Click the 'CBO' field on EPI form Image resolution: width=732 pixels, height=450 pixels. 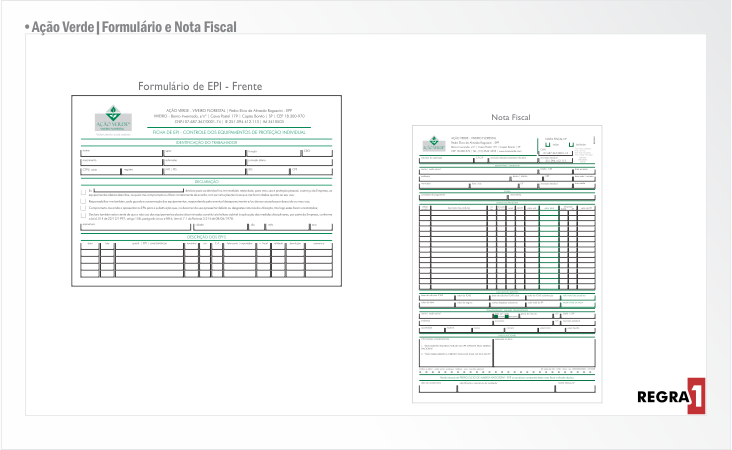[x=317, y=153]
